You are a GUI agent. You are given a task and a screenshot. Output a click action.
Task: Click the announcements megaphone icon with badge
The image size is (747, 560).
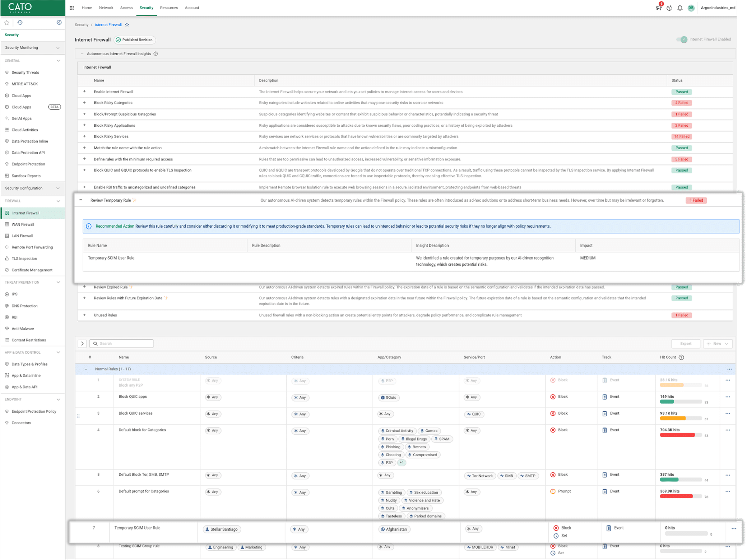658,8
